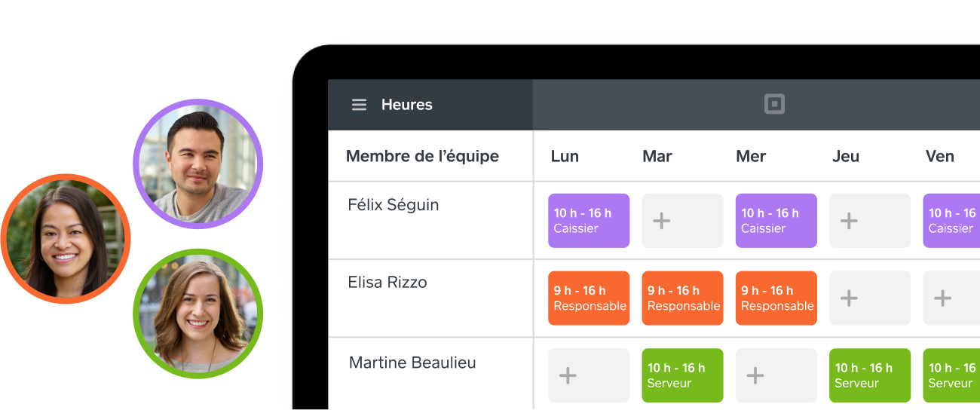Click the Square logo in header

pyautogui.click(x=774, y=105)
